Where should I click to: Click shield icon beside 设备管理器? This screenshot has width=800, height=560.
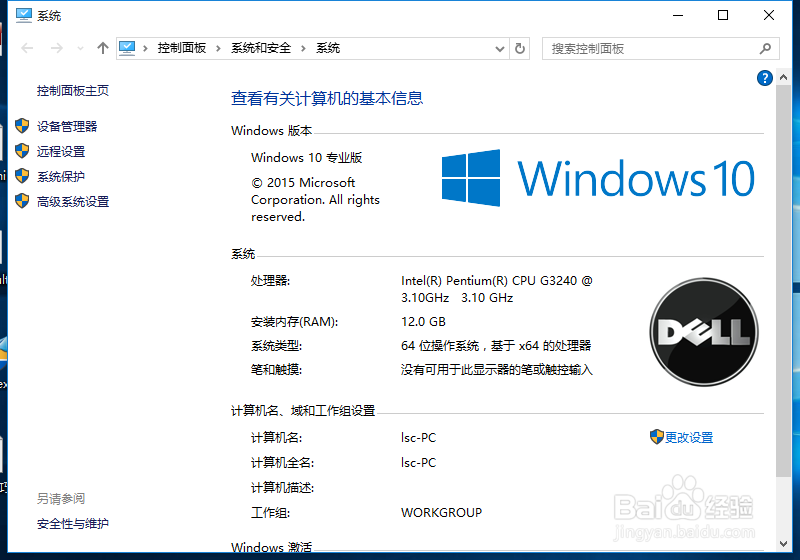click(22, 125)
